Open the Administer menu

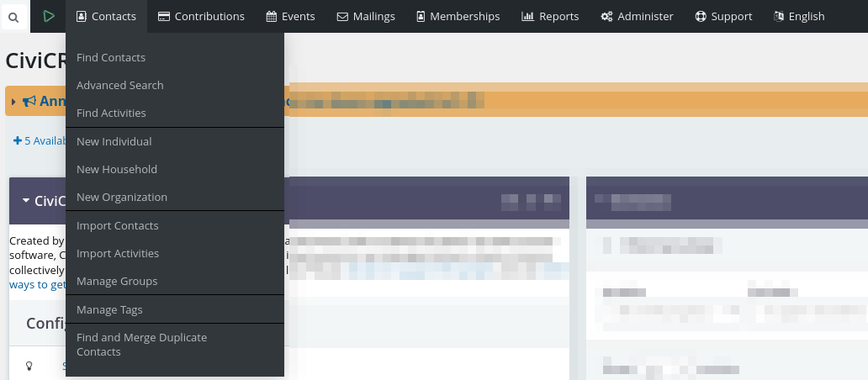pyautogui.click(x=637, y=16)
